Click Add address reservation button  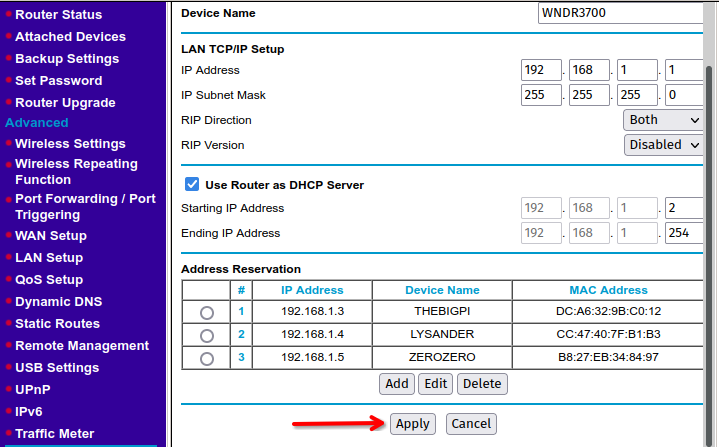[397, 384]
